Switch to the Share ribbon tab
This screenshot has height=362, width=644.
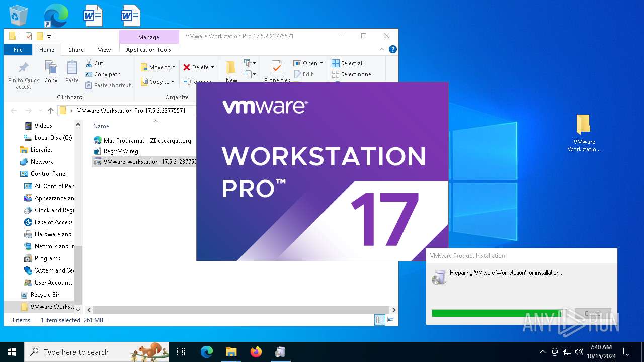76,50
